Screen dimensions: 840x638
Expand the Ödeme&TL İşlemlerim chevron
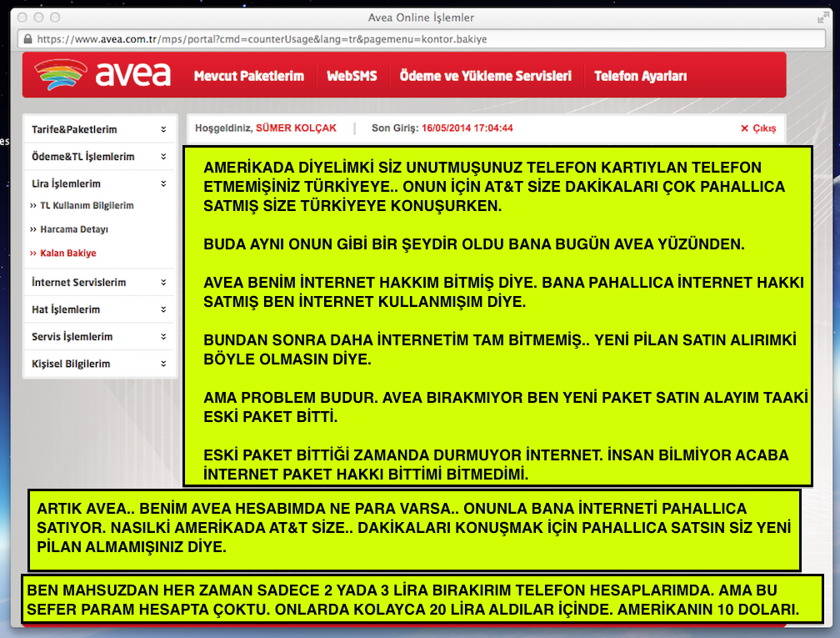[x=163, y=157]
